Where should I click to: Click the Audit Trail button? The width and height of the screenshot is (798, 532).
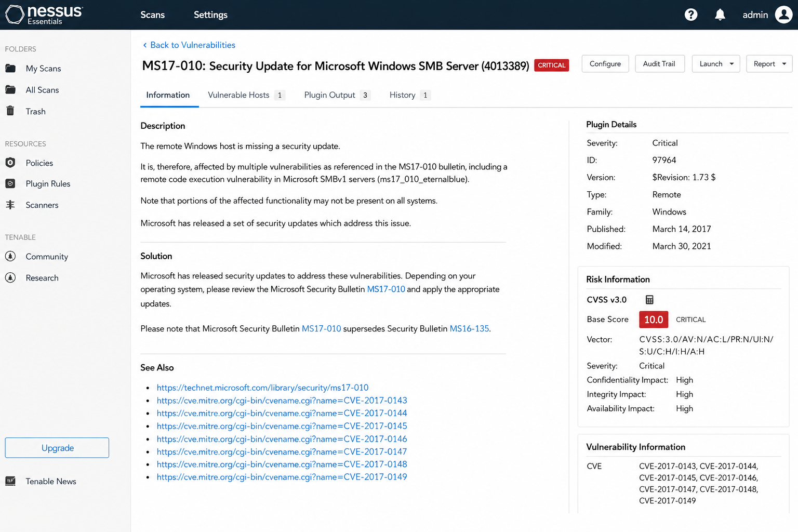[x=659, y=64]
